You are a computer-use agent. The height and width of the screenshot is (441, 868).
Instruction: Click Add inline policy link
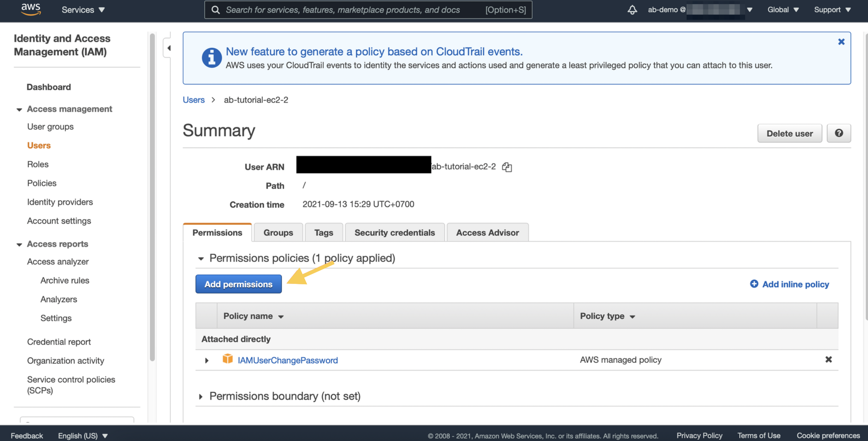point(795,284)
